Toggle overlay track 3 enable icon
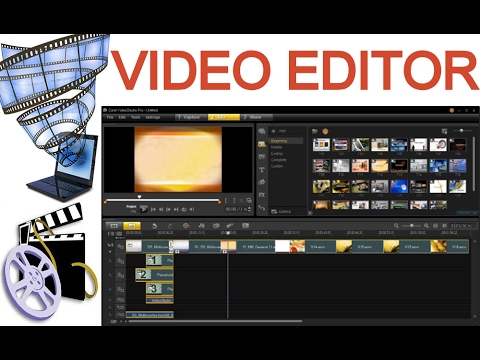This screenshot has height=360, width=480. (120, 289)
